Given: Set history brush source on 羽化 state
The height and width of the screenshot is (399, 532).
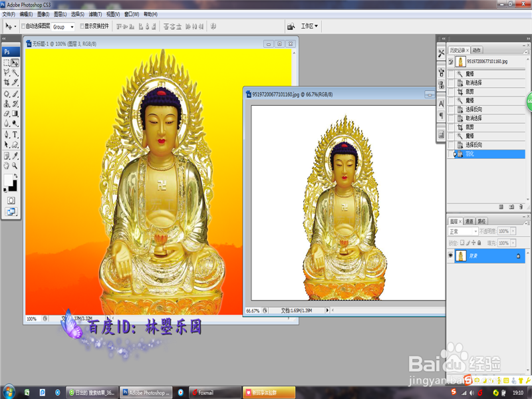Looking at the screenshot, I should 451,154.
